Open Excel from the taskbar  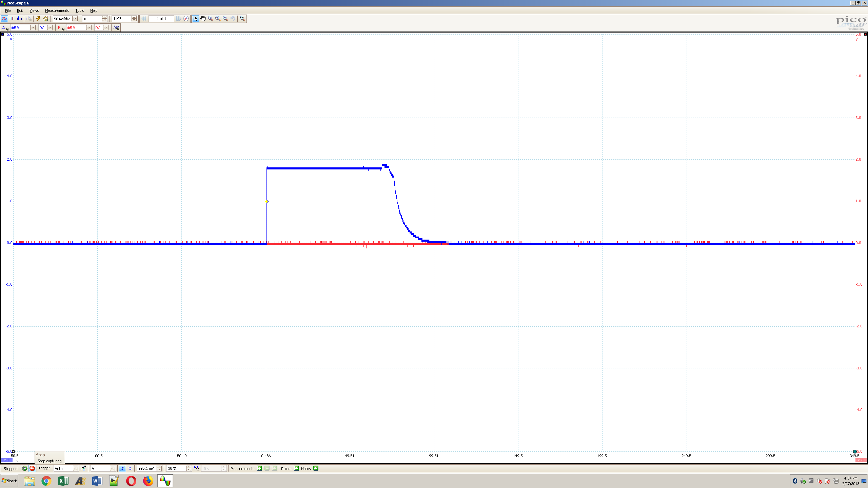click(63, 481)
